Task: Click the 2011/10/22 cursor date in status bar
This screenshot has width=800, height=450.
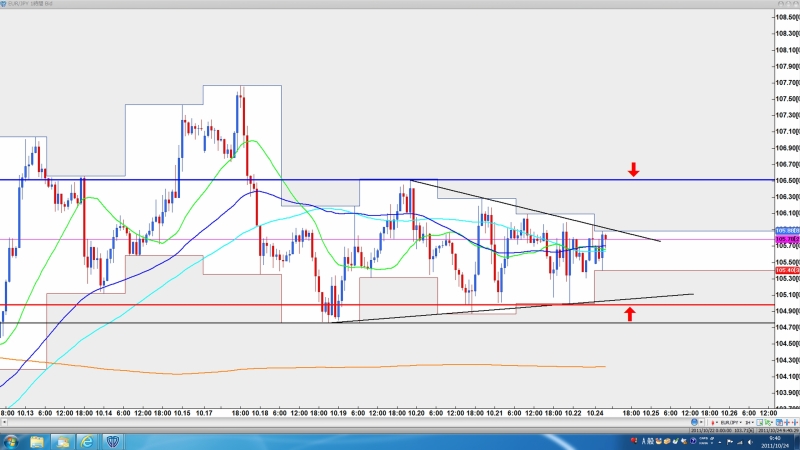Action: 712,431
